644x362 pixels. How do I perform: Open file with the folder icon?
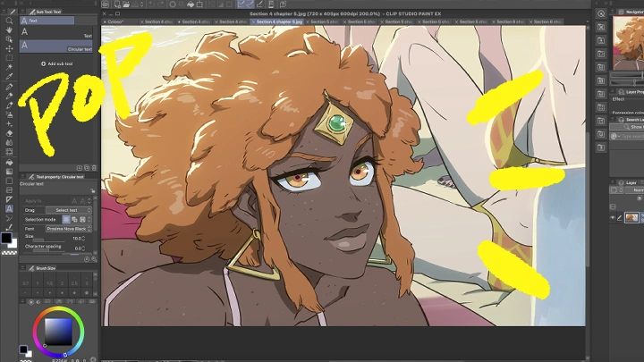click(126, 4)
